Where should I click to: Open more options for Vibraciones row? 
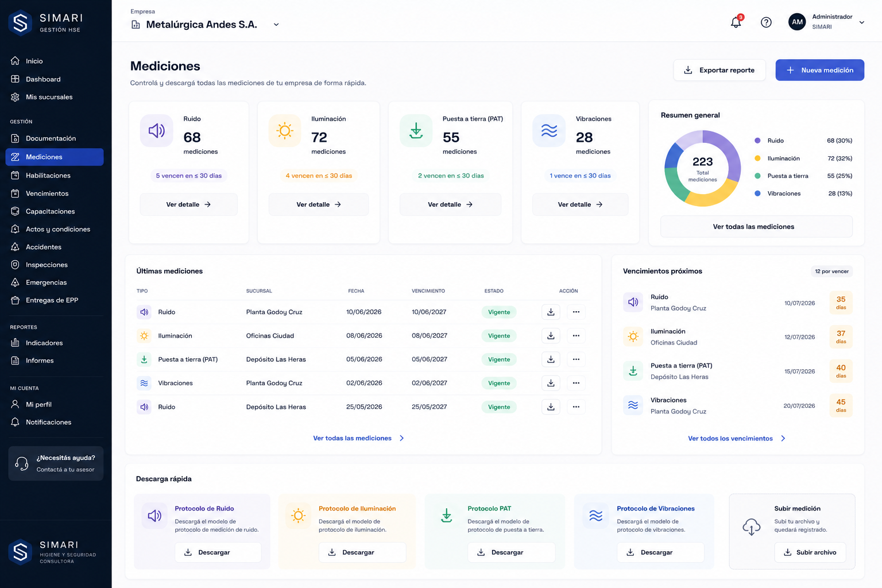576,383
